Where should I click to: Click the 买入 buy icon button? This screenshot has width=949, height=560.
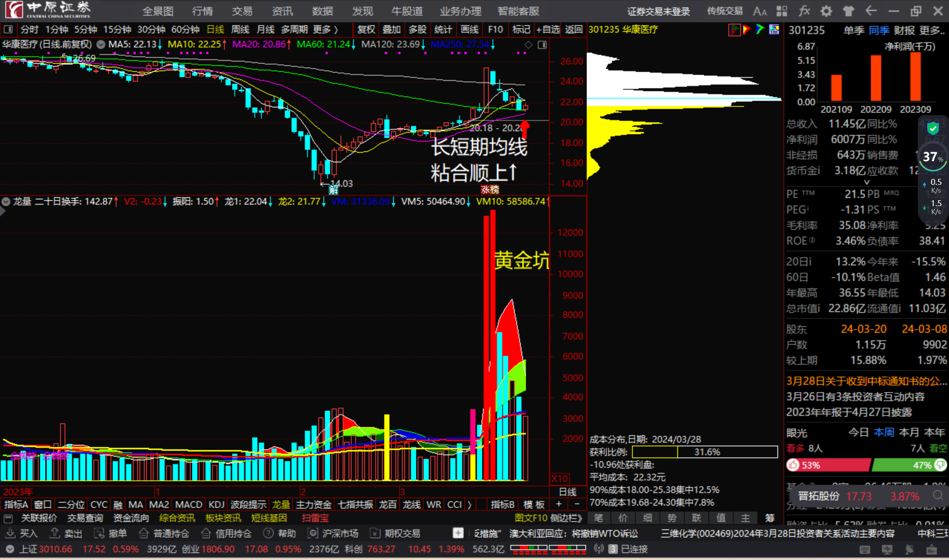tap(22, 534)
